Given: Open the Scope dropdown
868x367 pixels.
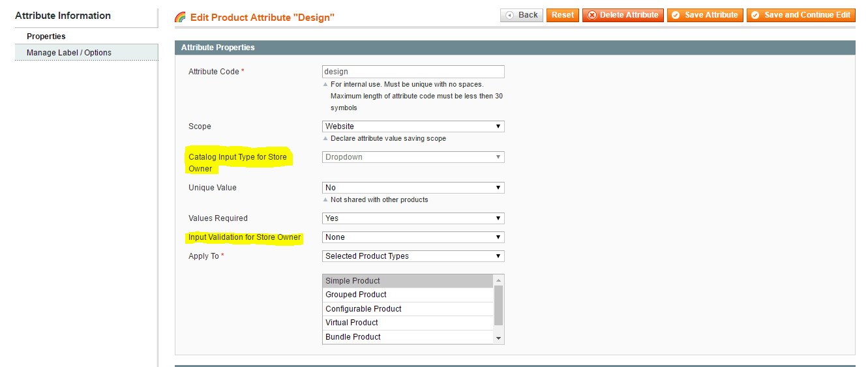Looking at the screenshot, I should click(x=413, y=126).
